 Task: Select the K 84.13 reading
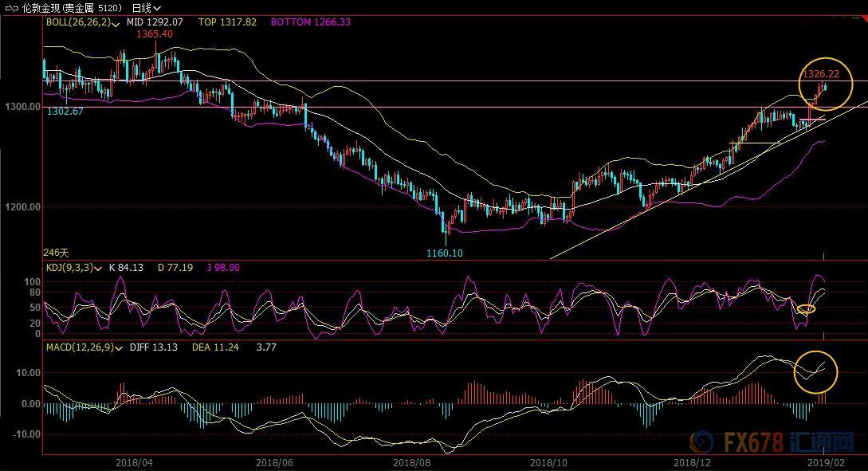point(126,267)
